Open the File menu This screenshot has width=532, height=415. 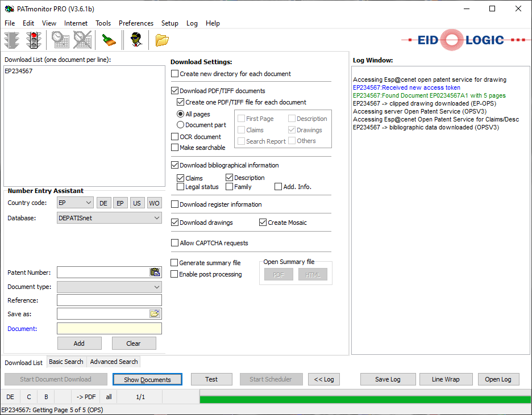pyautogui.click(x=10, y=23)
